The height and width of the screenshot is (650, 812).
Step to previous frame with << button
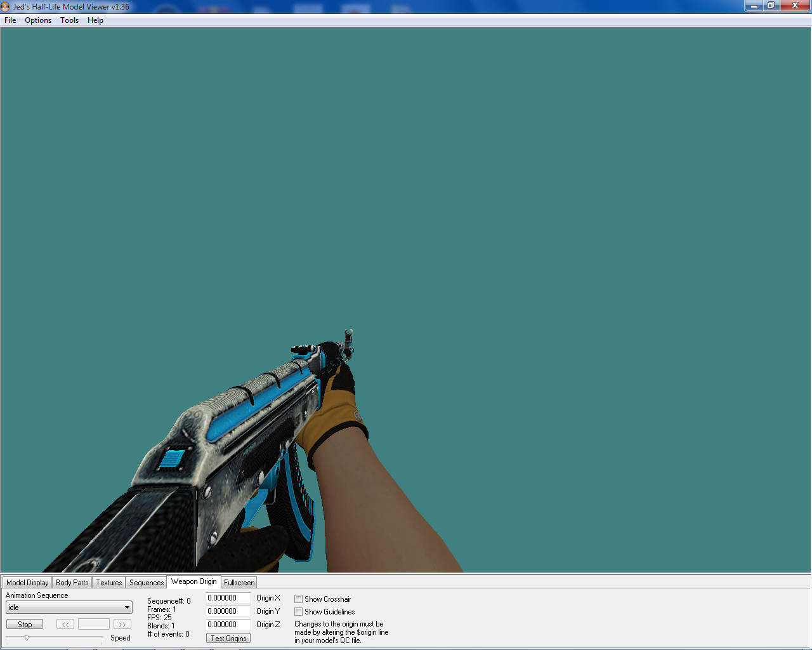pos(65,625)
